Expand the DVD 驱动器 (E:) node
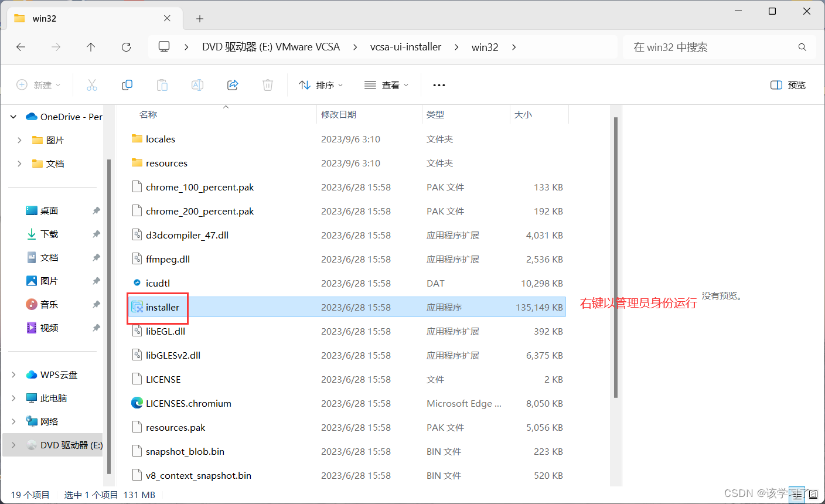 point(13,445)
